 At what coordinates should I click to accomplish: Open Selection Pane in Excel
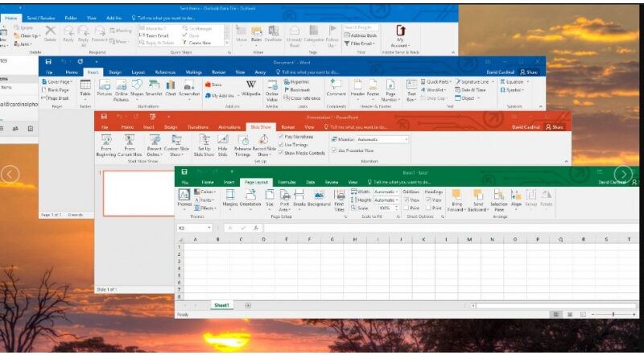pyautogui.click(x=499, y=200)
